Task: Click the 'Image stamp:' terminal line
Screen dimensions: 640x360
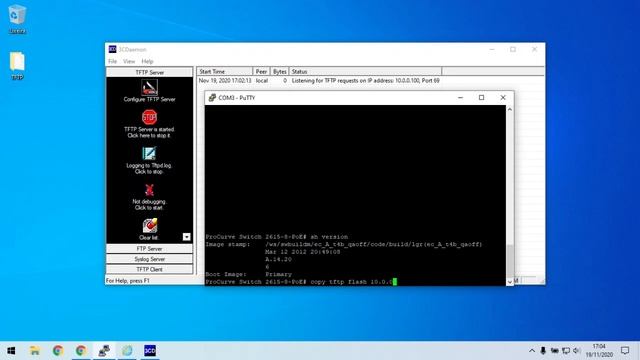Action: click(344, 244)
